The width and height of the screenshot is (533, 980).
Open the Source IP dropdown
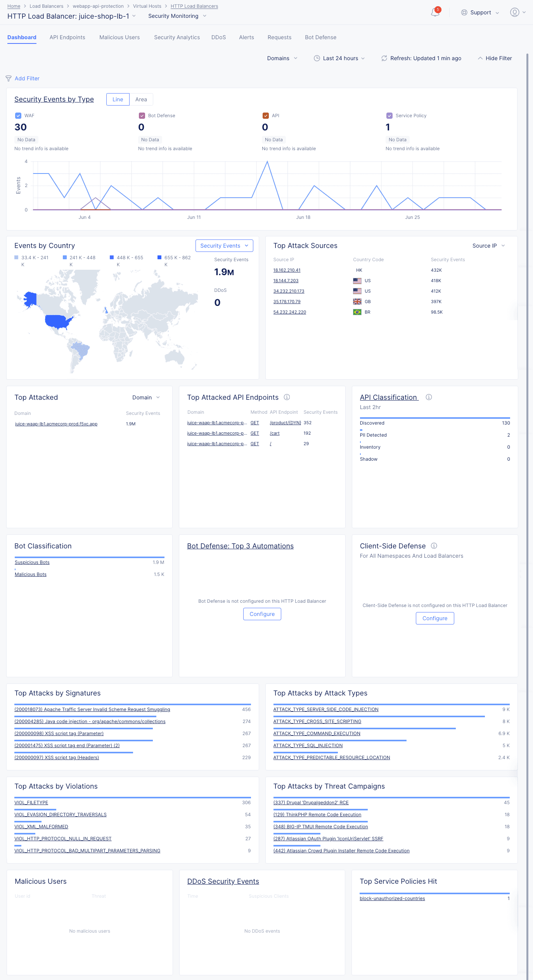[488, 246]
